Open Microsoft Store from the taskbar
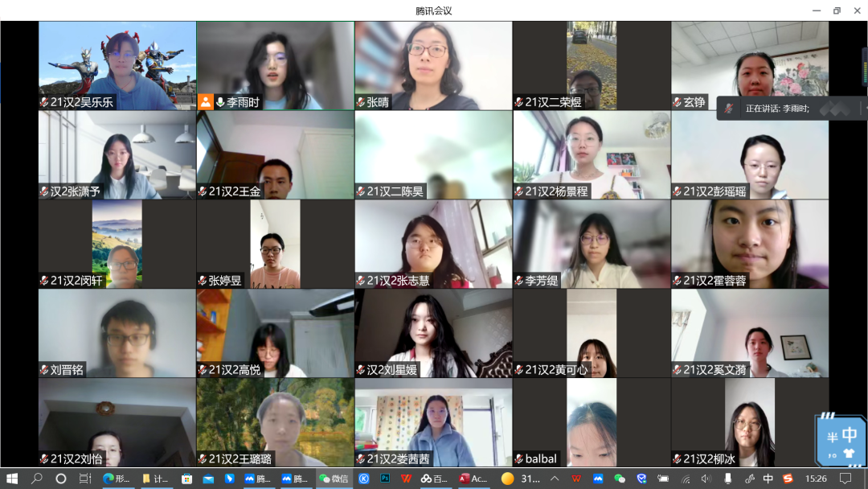This screenshot has height=489, width=868. click(186, 479)
